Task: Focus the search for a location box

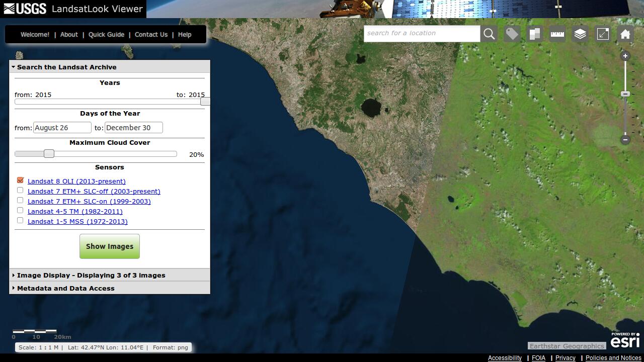Action: (422, 34)
